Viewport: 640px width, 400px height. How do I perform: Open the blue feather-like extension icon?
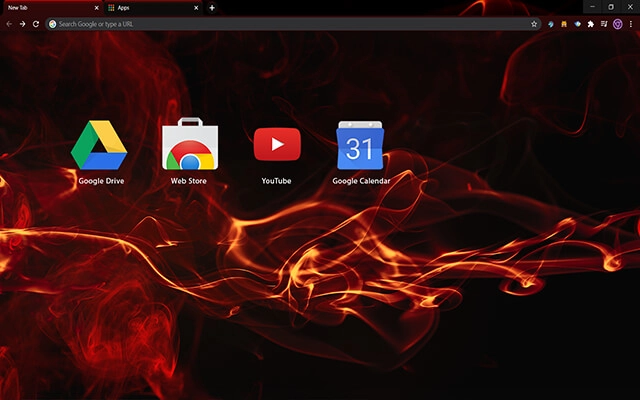(x=551, y=24)
